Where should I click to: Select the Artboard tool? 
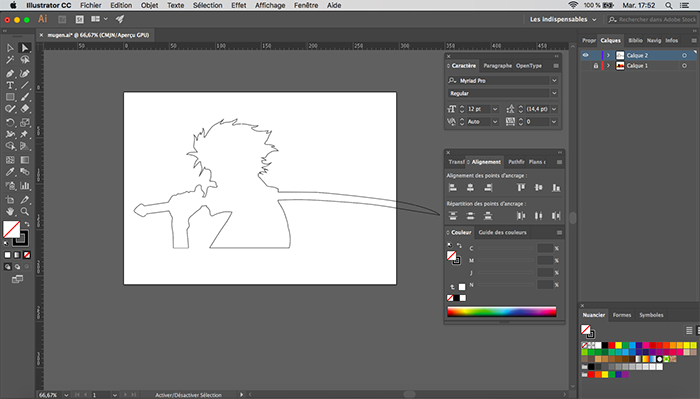10,200
